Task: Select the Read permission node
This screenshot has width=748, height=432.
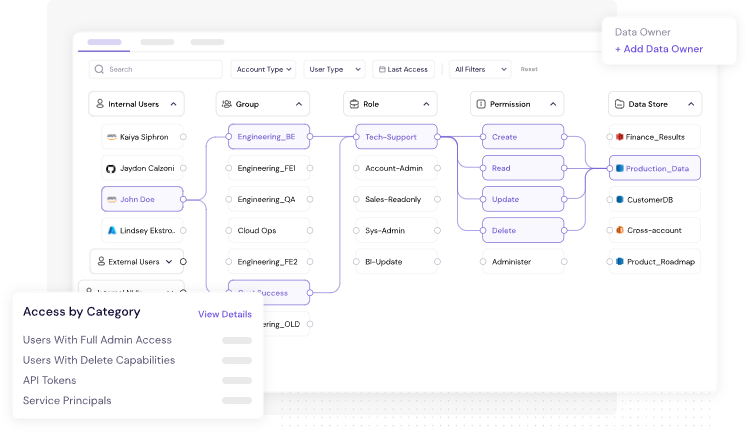Action: pyautogui.click(x=523, y=168)
